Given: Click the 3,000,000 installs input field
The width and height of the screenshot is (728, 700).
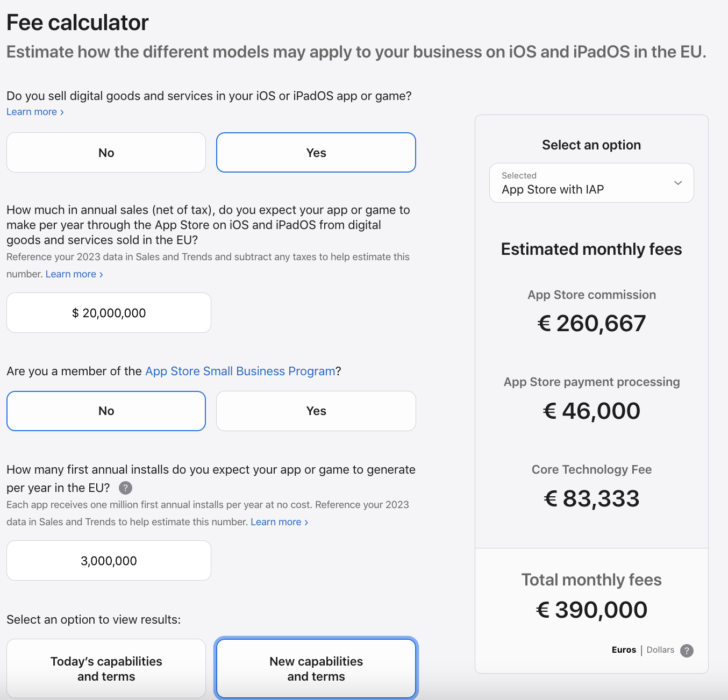Looking at the screenshot, I should 109,561.
